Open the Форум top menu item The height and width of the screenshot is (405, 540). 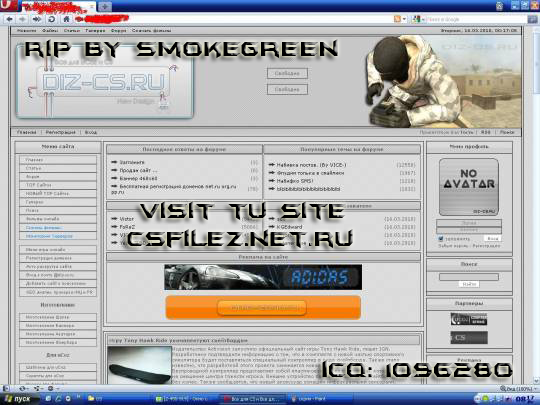pyautogui.click(x=118, y=31)
